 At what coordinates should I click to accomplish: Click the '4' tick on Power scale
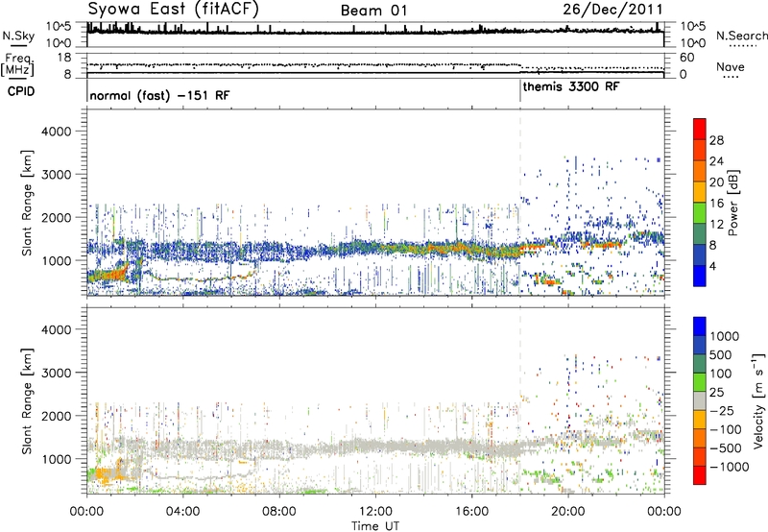click(712, 266)
